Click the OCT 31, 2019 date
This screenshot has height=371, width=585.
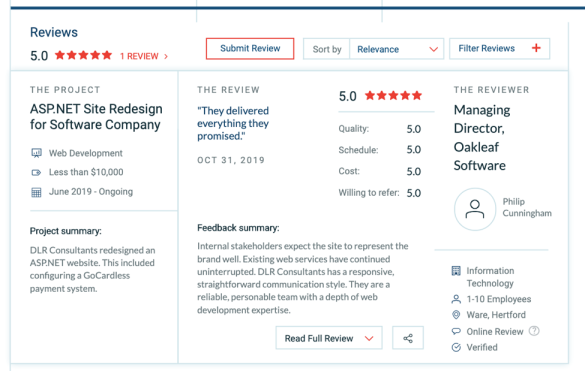point(231,160)
